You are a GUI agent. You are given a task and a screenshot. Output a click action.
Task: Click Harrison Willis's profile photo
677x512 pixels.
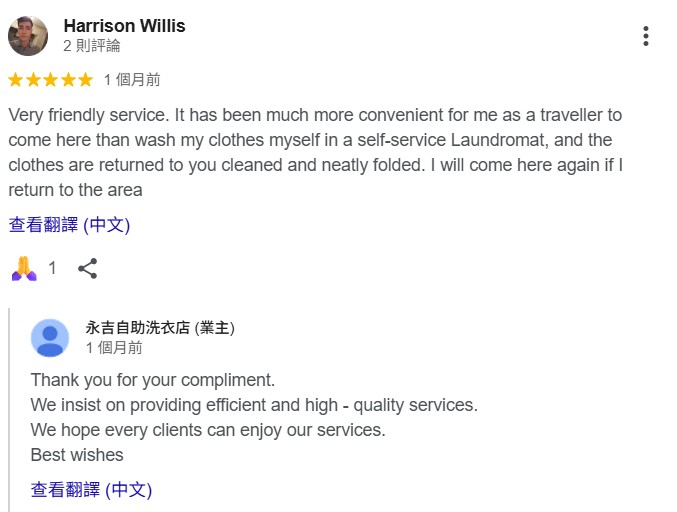pyautogui.click(x=28, y=36)
